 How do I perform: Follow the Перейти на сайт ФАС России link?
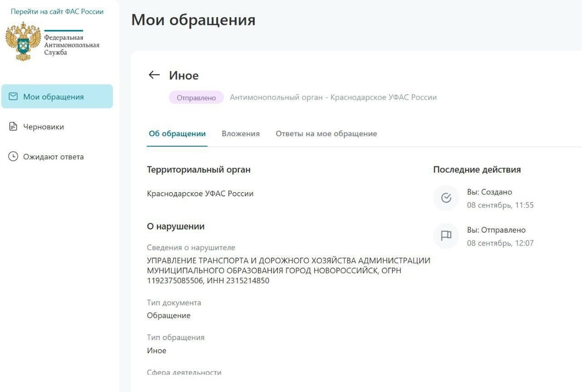(57, 11)
